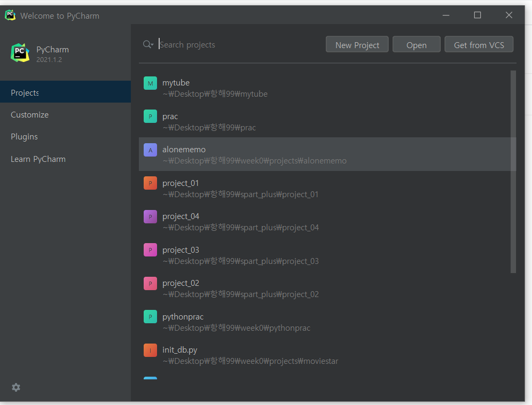Click the path ending in spart_plus\project_01
The image size is (532, 405).
point(240,194)
